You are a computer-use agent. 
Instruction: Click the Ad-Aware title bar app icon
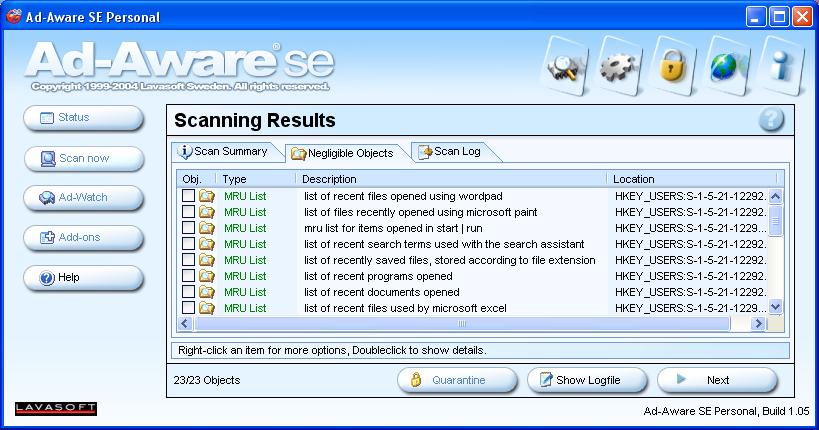14,16
